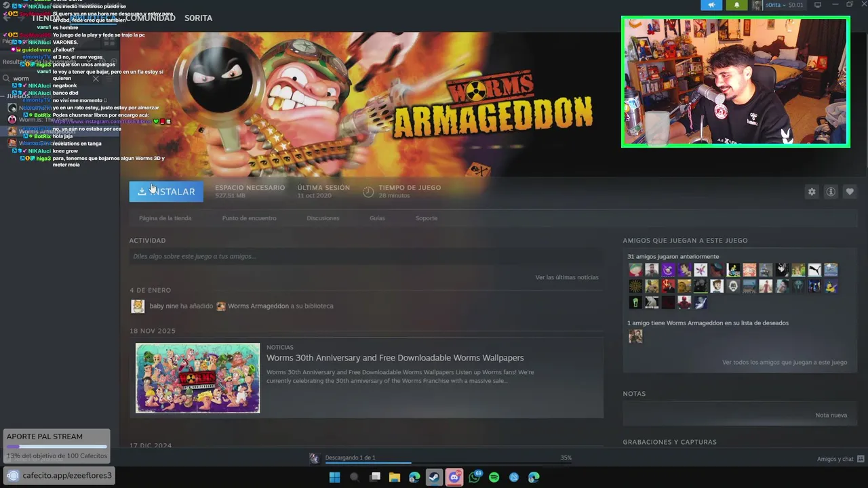Add game to favorites with heart icon
This screenshot has width=868, height=488.
[849, 192]
